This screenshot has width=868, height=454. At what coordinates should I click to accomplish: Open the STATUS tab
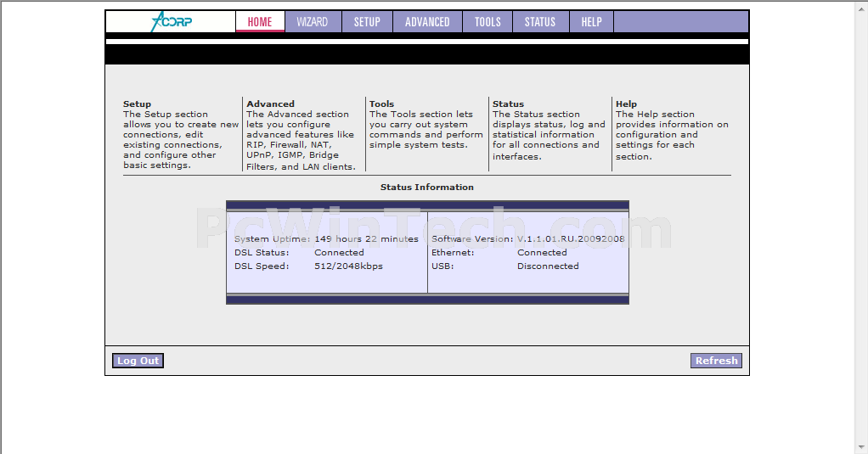pyautogui.click(x=540, y=21)
